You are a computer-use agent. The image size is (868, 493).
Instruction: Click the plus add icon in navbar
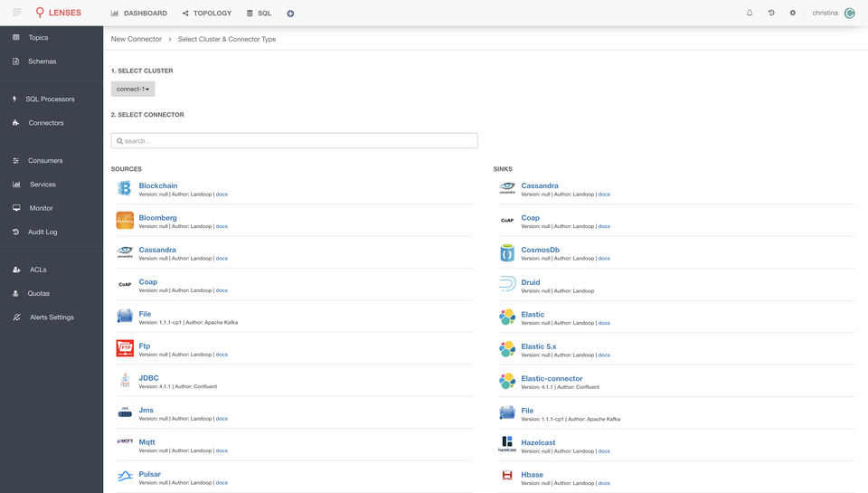point(290,14)
